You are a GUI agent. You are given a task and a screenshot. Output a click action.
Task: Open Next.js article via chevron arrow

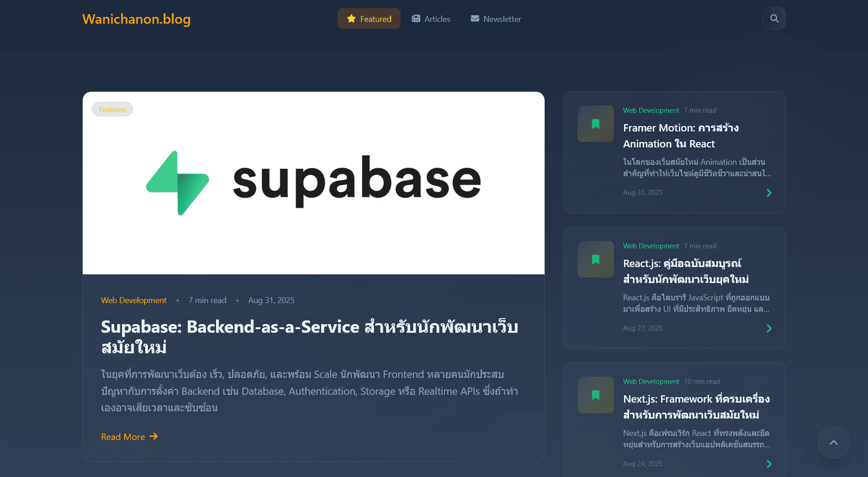tap(769, 464)
